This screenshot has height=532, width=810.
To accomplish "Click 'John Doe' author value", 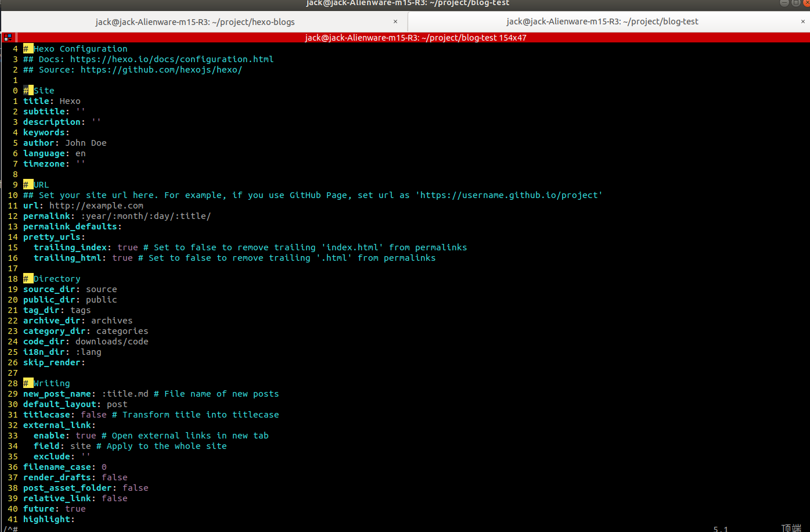I will click(x=86, y=143).
